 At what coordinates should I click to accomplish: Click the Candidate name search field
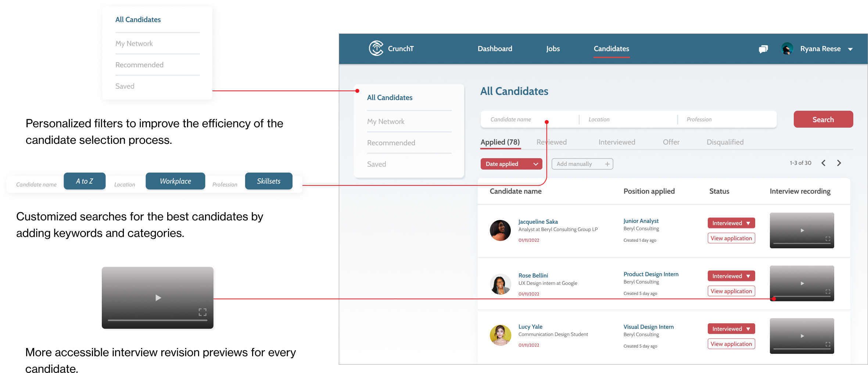[x=529, y=120]
